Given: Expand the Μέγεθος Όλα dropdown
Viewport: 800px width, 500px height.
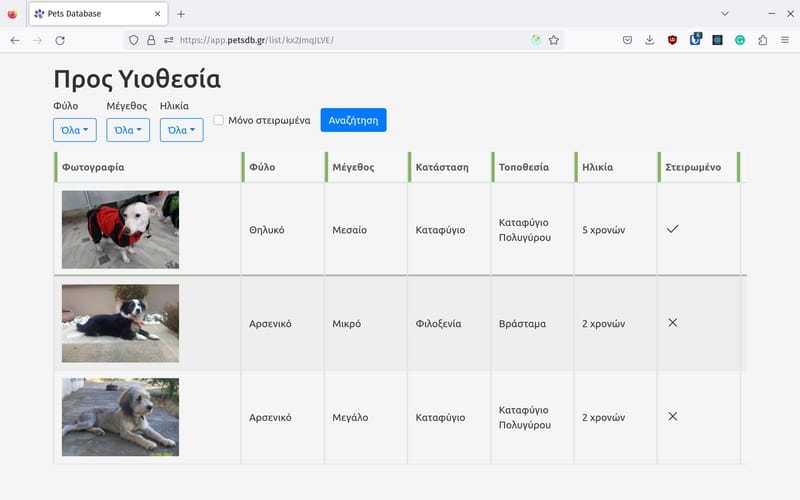Looking at the screenshot, I should click(x=128, y=130).
